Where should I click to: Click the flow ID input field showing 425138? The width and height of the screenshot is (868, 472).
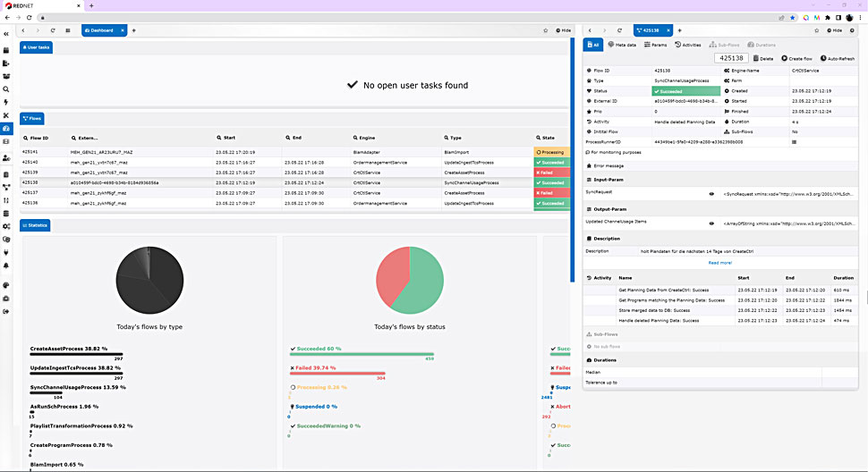(731, 58)
